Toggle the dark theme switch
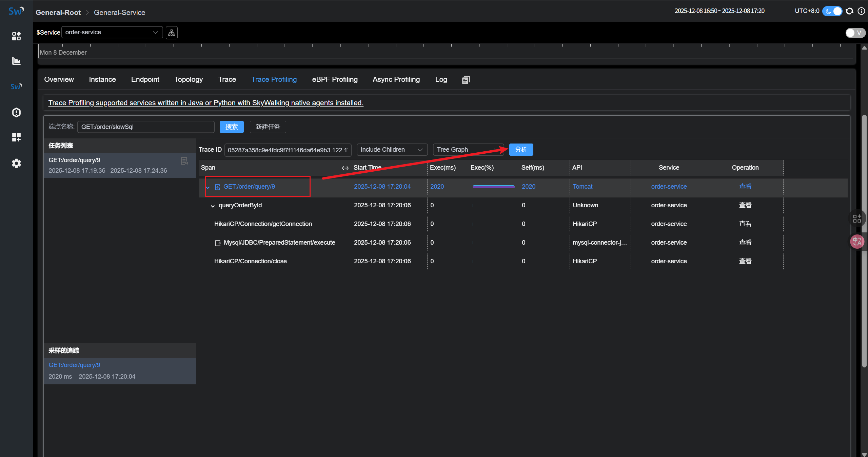868x457 pixels. pyautogui.click(x=832, y=11)
